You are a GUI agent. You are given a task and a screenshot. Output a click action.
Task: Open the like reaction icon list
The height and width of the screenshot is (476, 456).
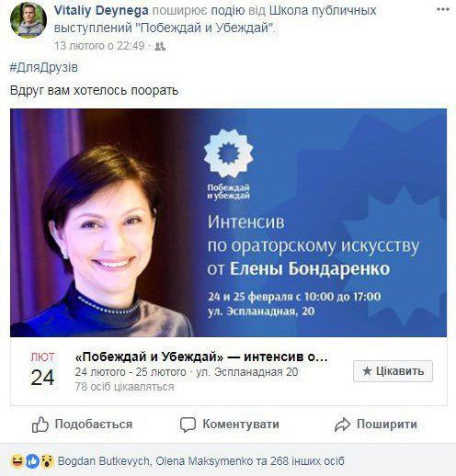pyautogui.click(x=32, y=461)
